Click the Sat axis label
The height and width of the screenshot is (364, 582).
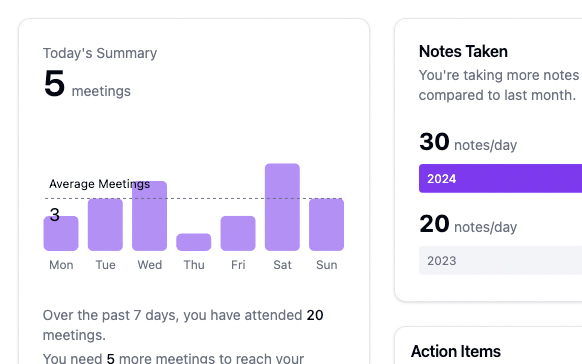point(282,265)
